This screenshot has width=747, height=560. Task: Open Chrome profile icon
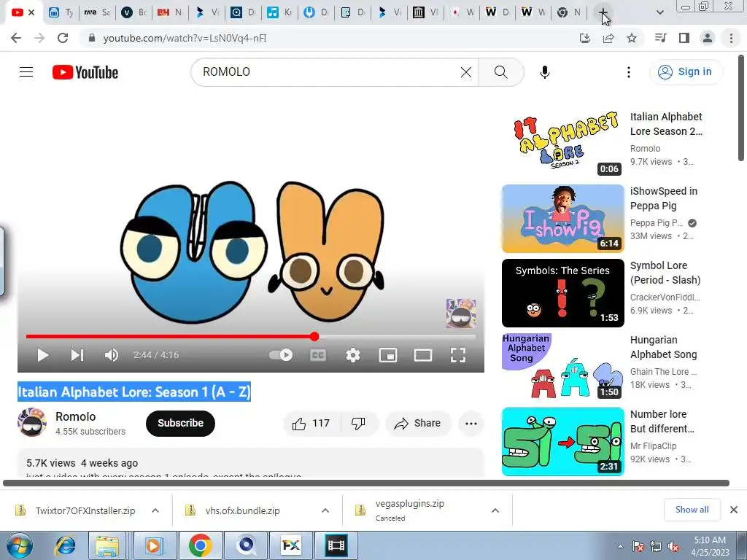(x=708, y=38)
